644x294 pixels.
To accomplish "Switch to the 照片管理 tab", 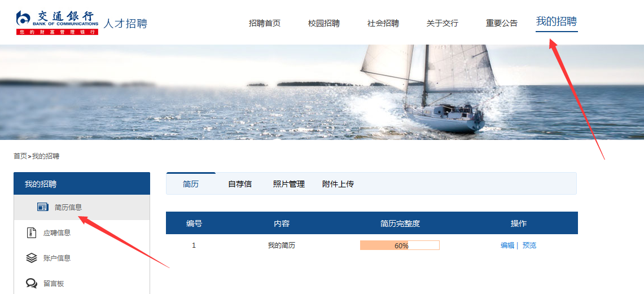I will (x=289, y=184).
